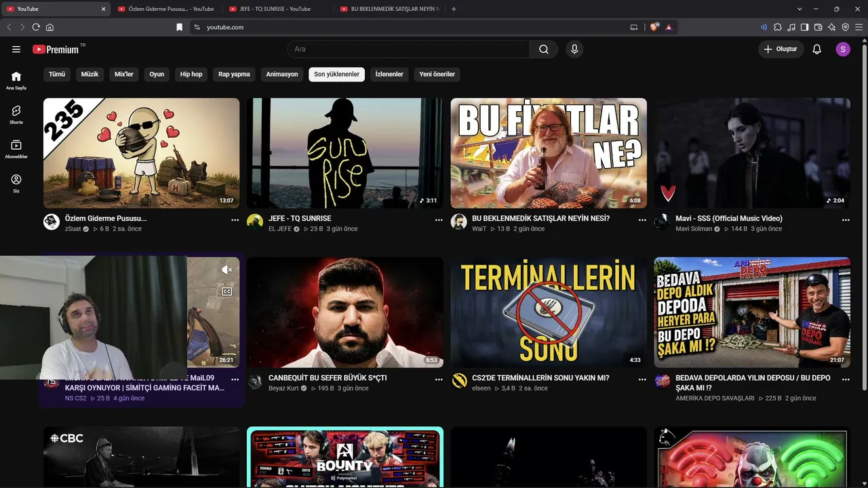Click the Brave shields icon
The height and width of the screenshot is (488, 868).
tap(654, 27)
